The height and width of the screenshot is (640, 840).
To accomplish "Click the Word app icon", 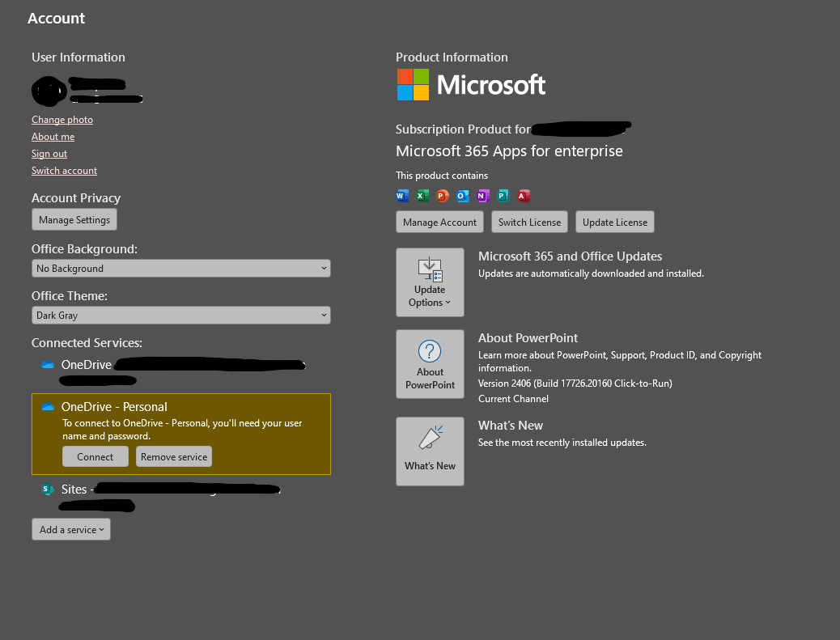I will tap(401, 196).
